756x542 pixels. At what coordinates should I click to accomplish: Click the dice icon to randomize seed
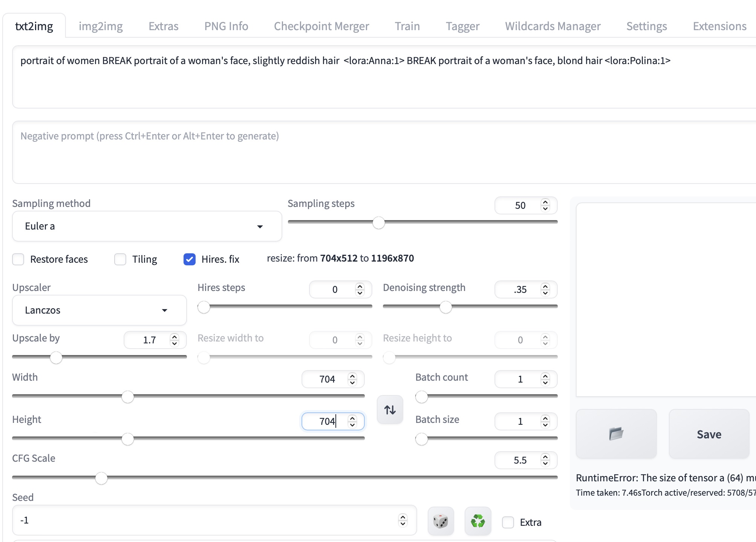[x=441, y=522]
